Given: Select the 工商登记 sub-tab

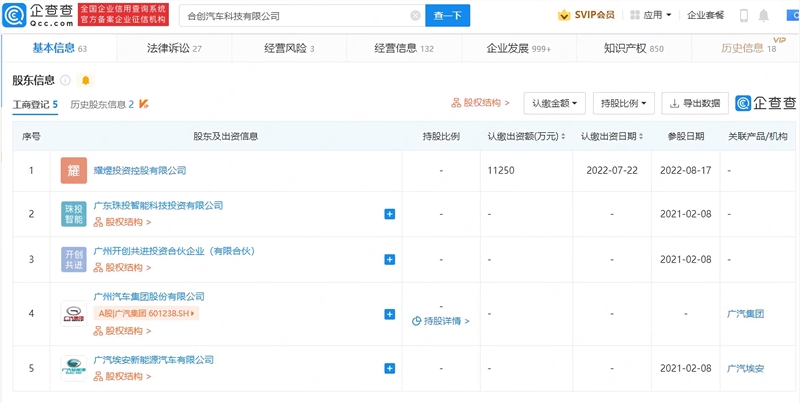Looking at the screenshot, I should (35, 105).
